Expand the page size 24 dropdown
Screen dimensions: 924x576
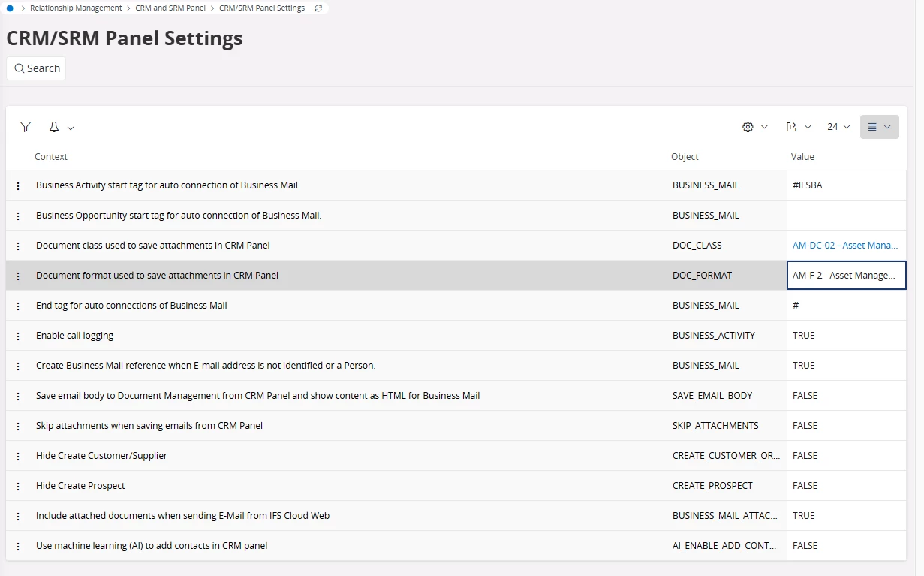pos(838,127)
